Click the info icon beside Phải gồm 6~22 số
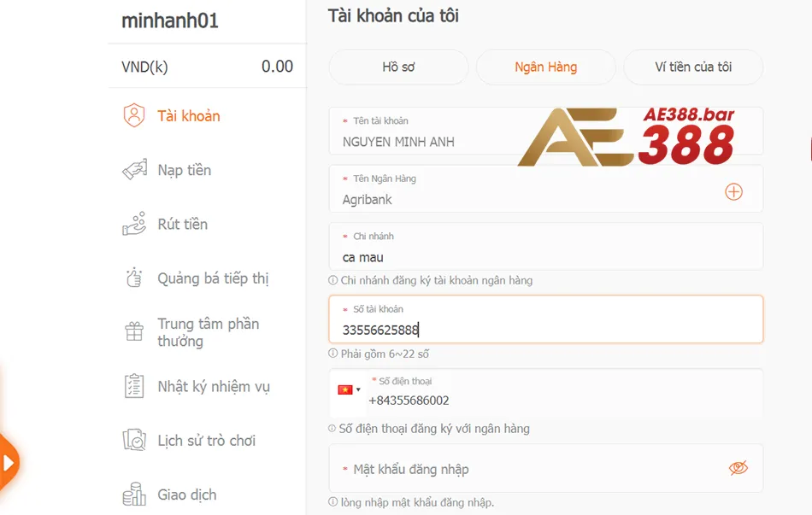The height and width of the screenshot is (515, 812). (x=333, y=354)
